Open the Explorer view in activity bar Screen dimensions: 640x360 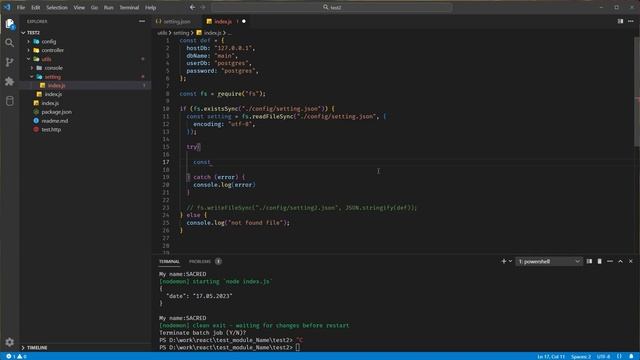[9, 24]
